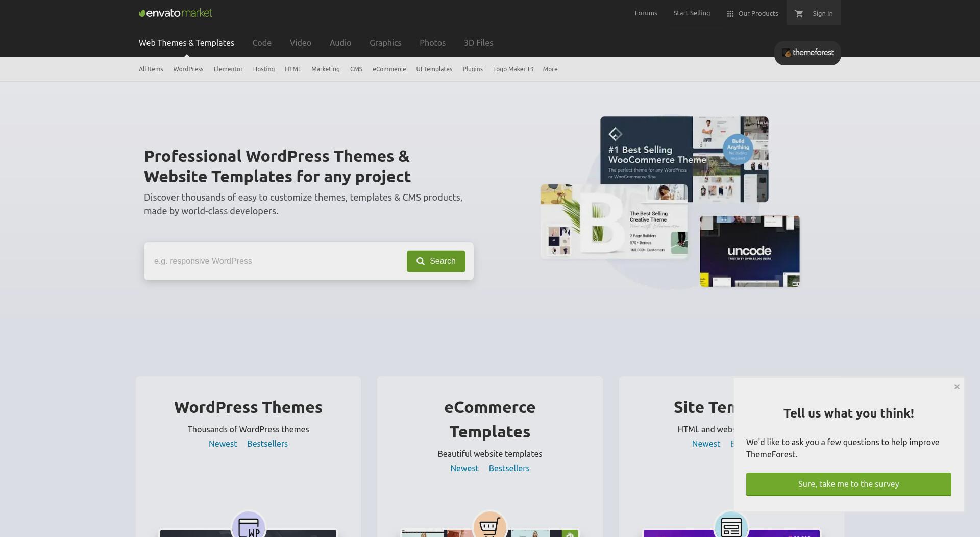
Task: Open All Items submenu
Action: click(151, 69)
